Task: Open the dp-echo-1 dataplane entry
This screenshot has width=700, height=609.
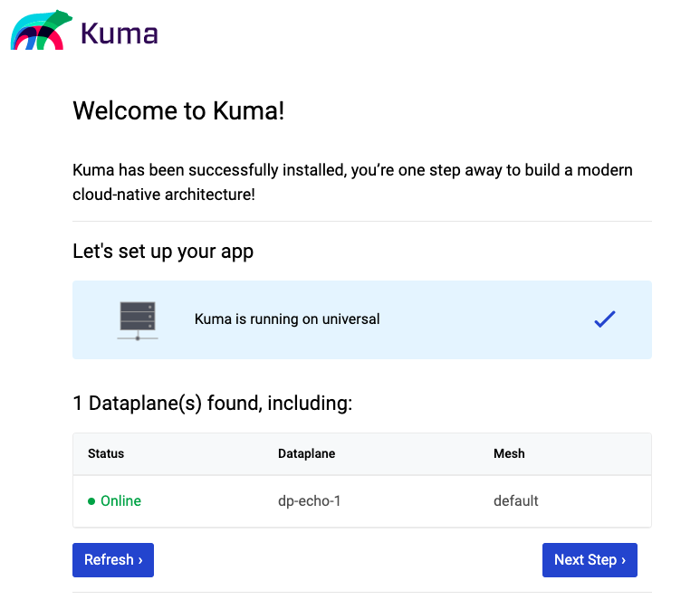Action: (x=310, y=501)
